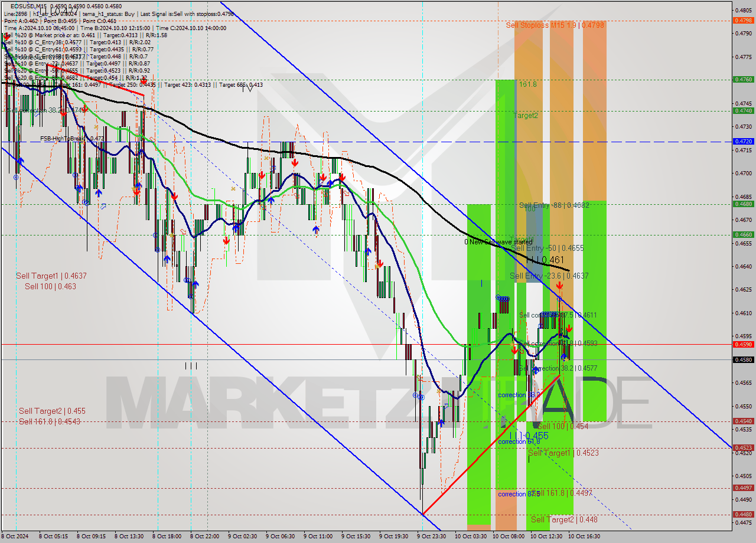Select the '0 New Sell wave started' annotation

point(498,242)
